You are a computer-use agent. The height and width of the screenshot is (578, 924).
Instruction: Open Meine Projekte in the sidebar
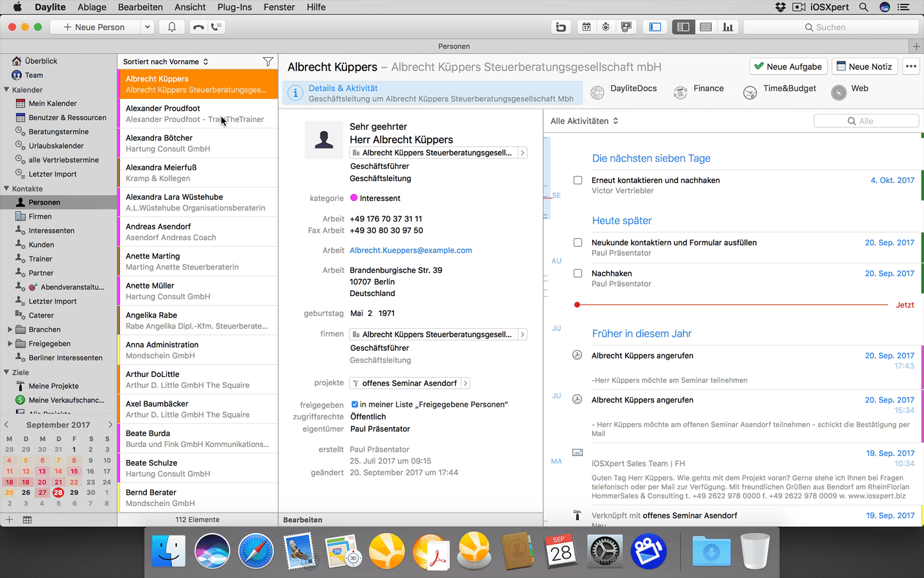(54, 386)
